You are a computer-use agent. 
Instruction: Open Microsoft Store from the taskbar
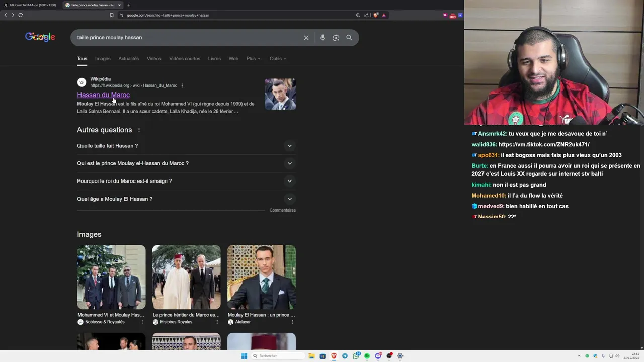tap(323, 356)
